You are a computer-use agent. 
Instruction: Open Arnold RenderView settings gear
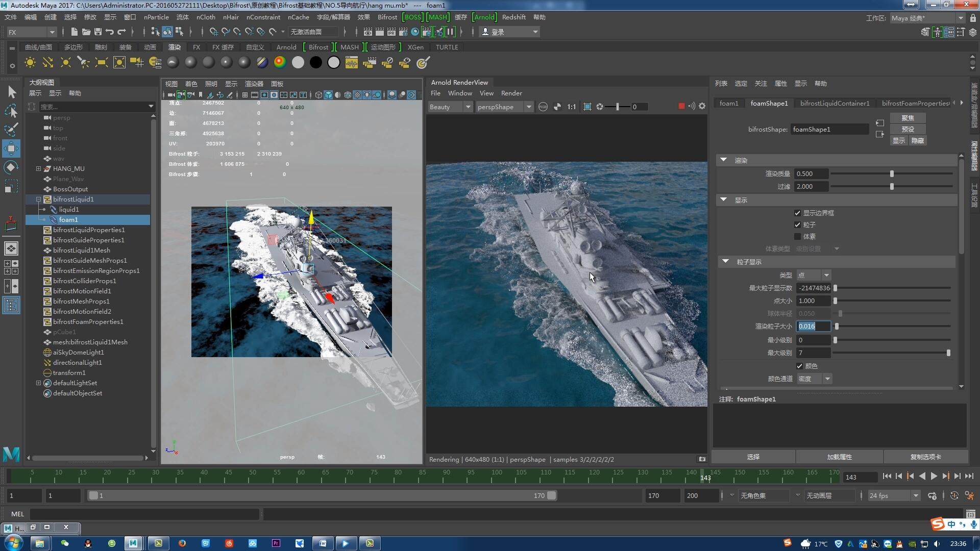(x=702, y=106)
